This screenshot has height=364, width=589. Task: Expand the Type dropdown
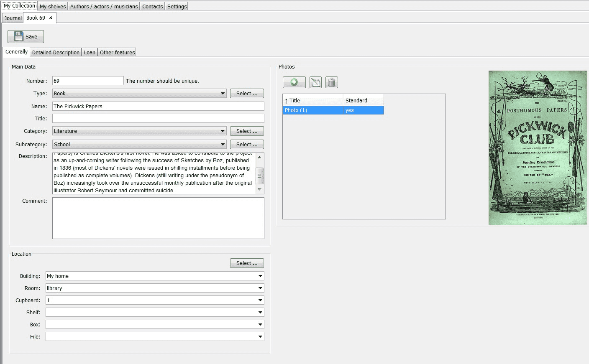tap(223, 94)
